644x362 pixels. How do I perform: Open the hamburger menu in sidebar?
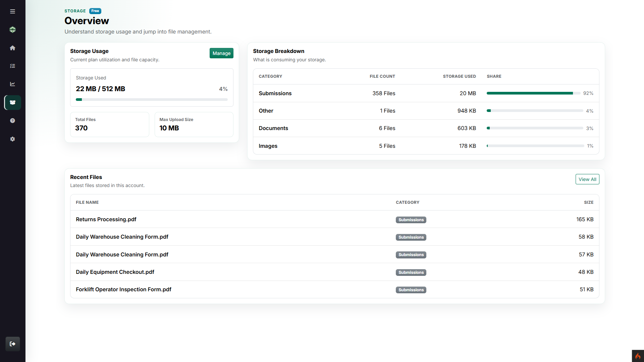[12, 11]
